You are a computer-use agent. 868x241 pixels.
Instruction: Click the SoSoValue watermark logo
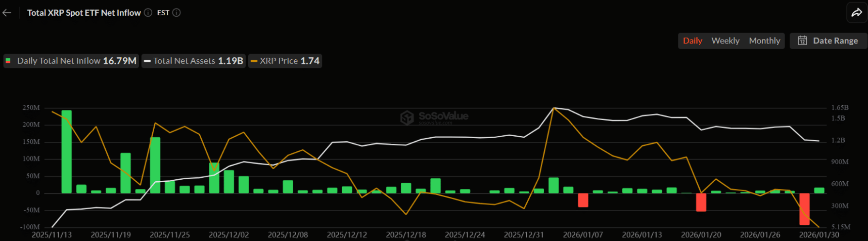click(407, 117)
